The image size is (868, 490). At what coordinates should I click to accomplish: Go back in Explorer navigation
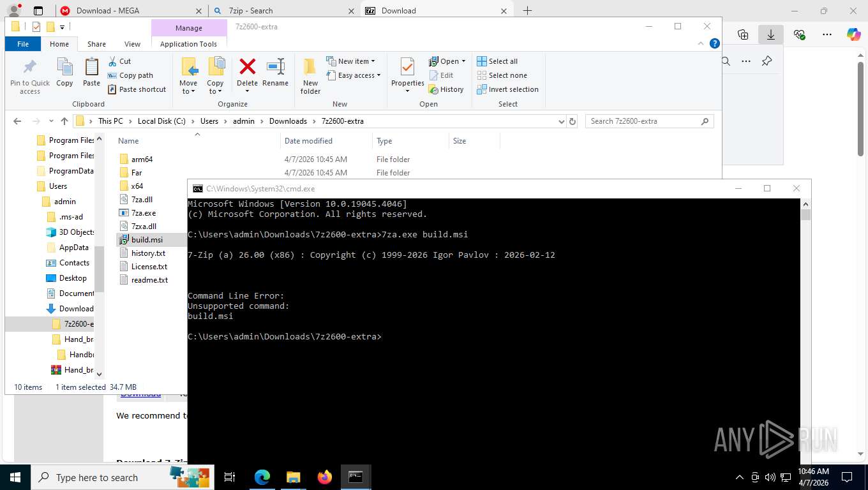(17, 121)
